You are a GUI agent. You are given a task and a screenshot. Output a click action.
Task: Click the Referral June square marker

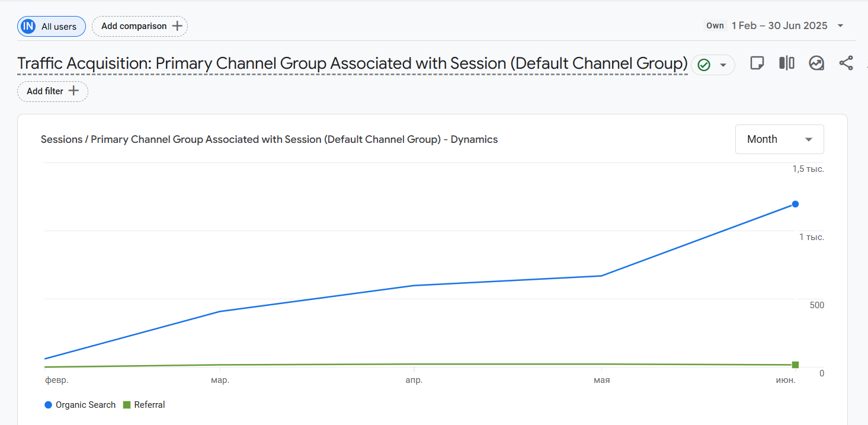coord(795,365)
